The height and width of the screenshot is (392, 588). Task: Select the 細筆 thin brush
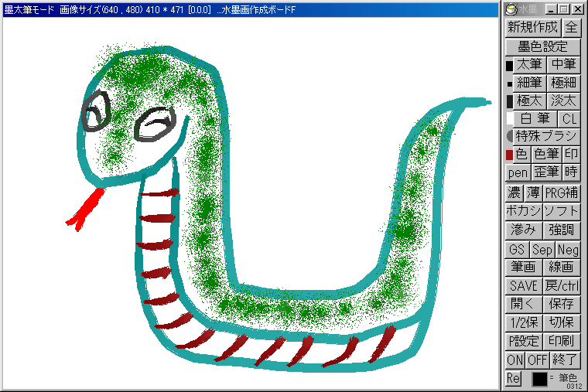click(x=529, y=83)
